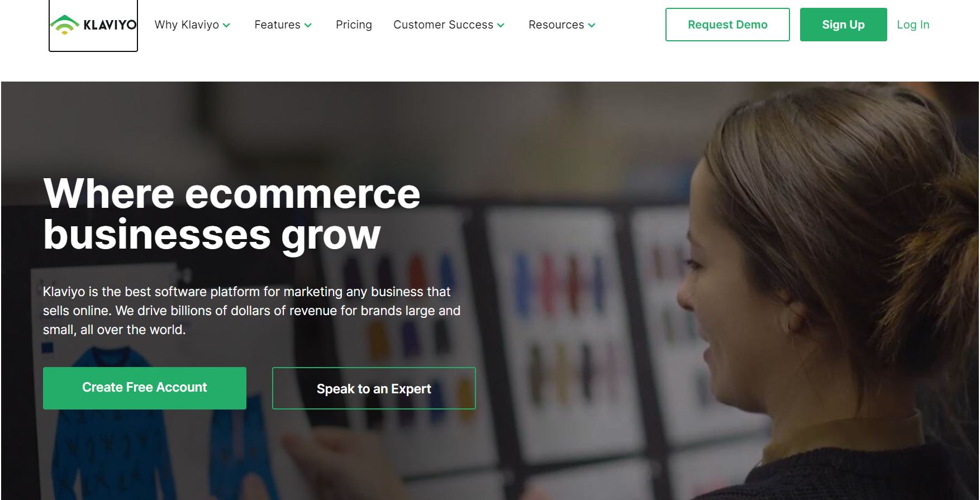The height and width of the screenshot is (500, 980).
Task: Click Speak to an Expert button
Action: 374,388
